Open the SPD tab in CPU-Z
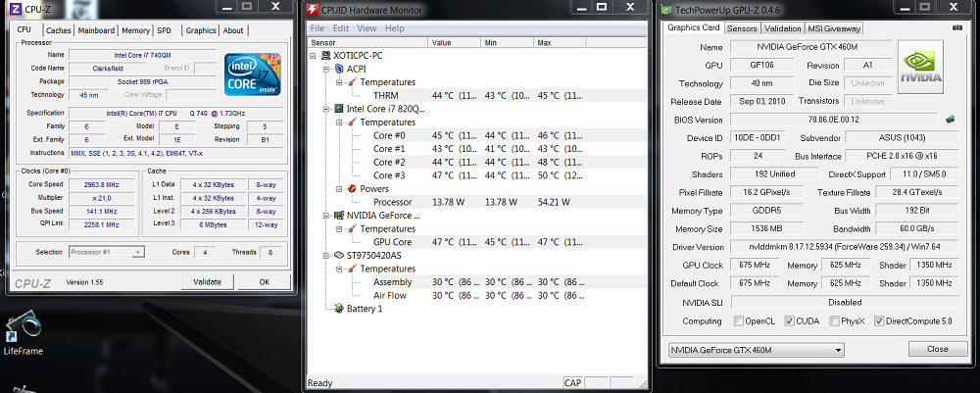Screen dimensions: 980x393 [x=165, y=30]
